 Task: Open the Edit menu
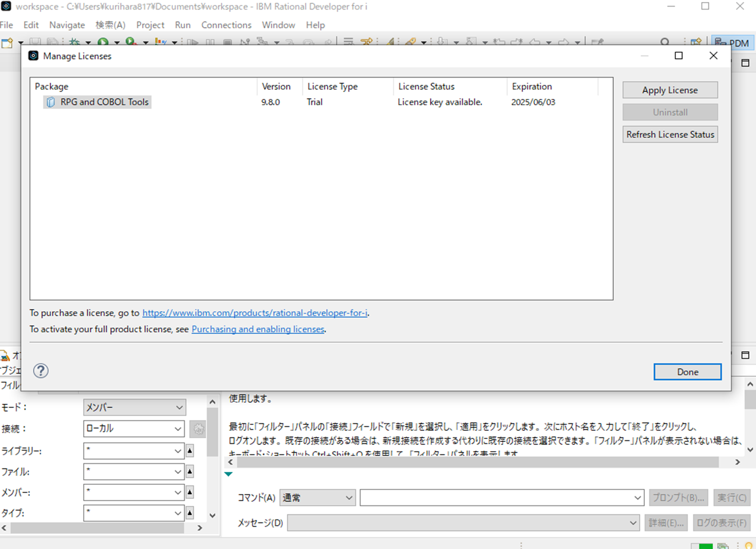pos(31,25)
